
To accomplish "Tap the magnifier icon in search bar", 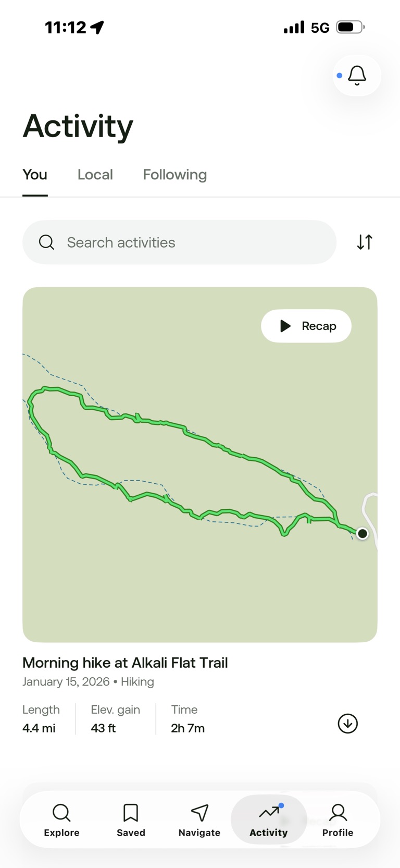I will click(47, 242).
